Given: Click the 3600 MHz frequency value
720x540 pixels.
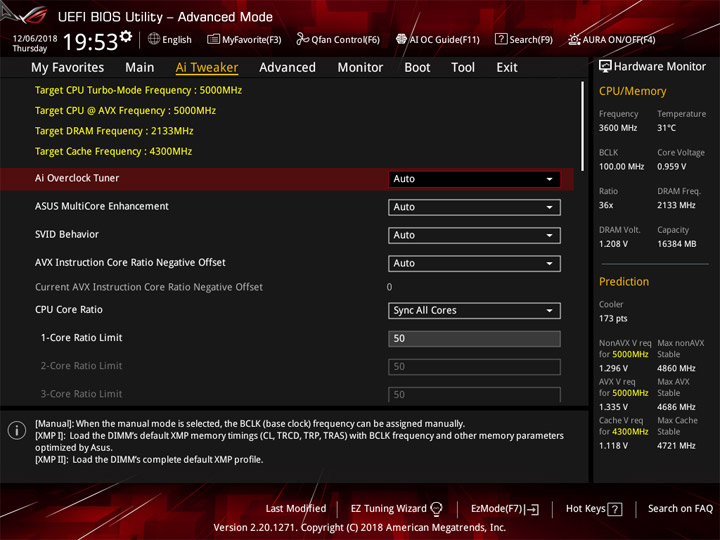Looking at the screenshot, I should coord(618,128).
